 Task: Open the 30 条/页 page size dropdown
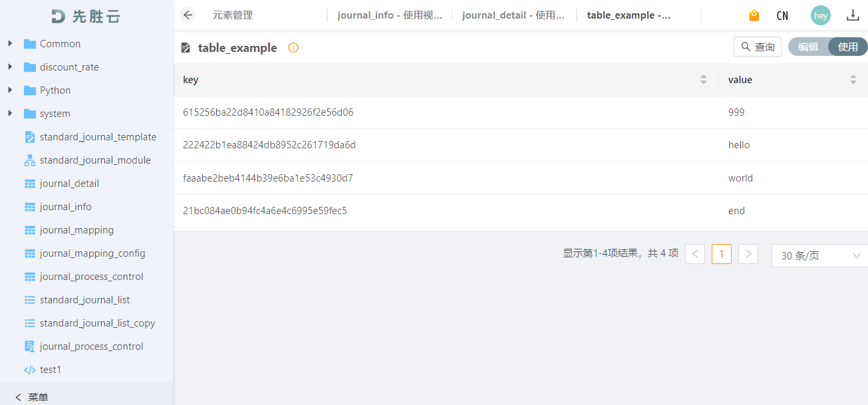pos(820,255)
